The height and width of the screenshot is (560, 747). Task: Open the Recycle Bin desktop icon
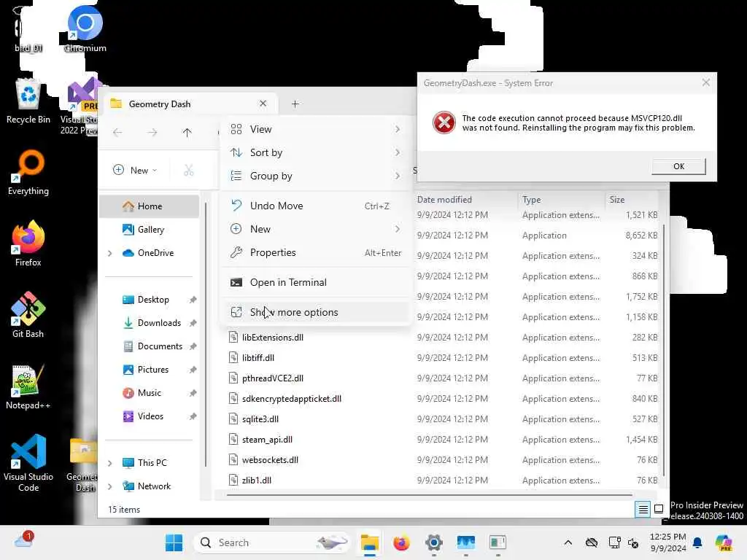[28, 101]
